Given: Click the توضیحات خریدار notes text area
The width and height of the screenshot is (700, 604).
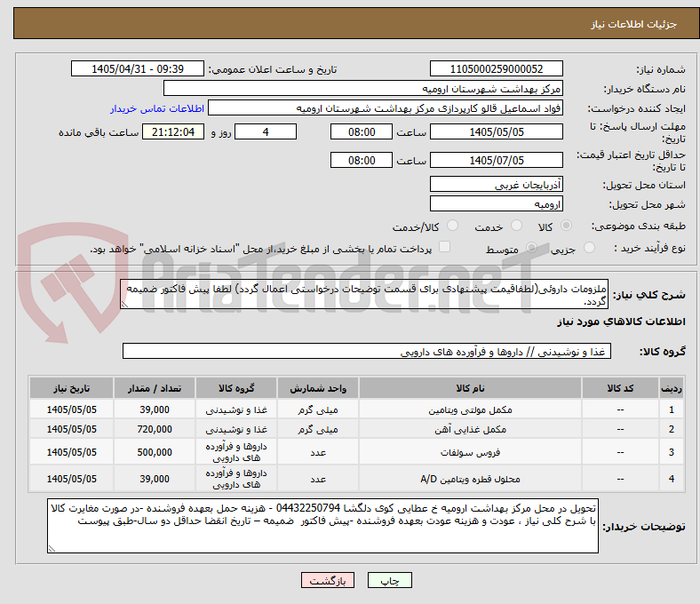Looking at the screenshot, I should pos(322,526).
